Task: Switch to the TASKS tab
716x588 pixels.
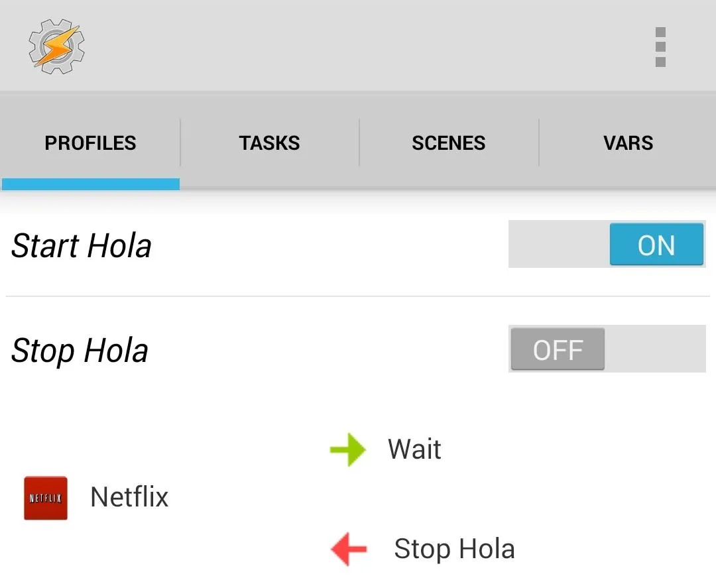Action: coord(269,143)
